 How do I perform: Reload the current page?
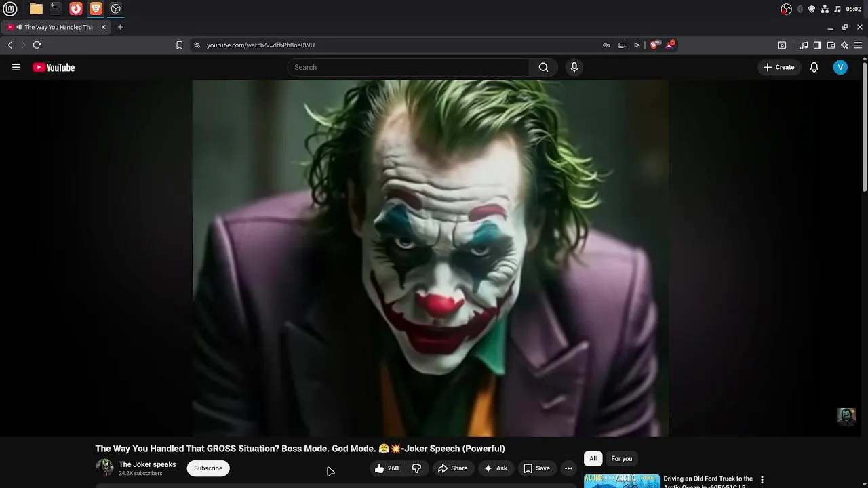37,45
